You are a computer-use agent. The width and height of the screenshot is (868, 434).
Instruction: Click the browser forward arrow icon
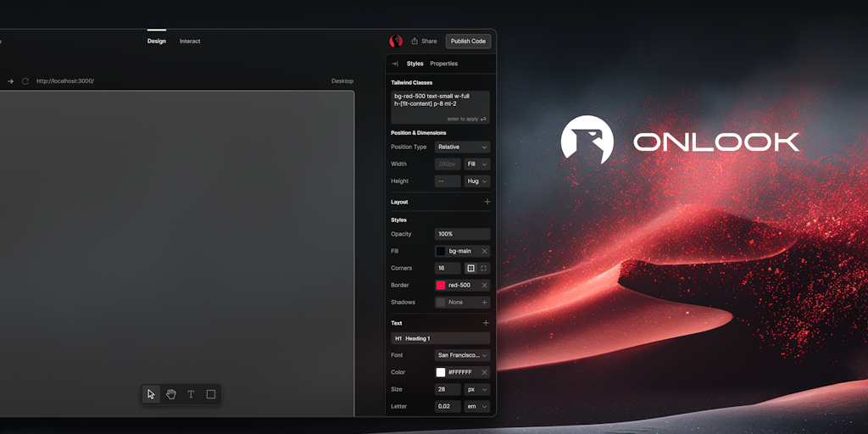(x=10, y=81)
